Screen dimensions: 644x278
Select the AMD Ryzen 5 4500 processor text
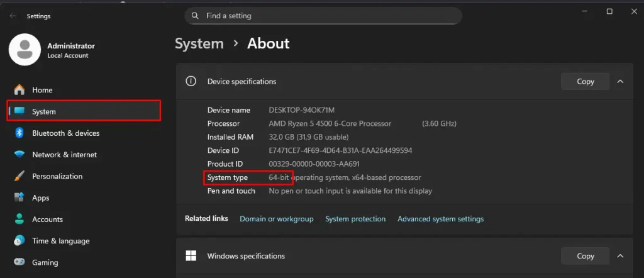[330, 124]
